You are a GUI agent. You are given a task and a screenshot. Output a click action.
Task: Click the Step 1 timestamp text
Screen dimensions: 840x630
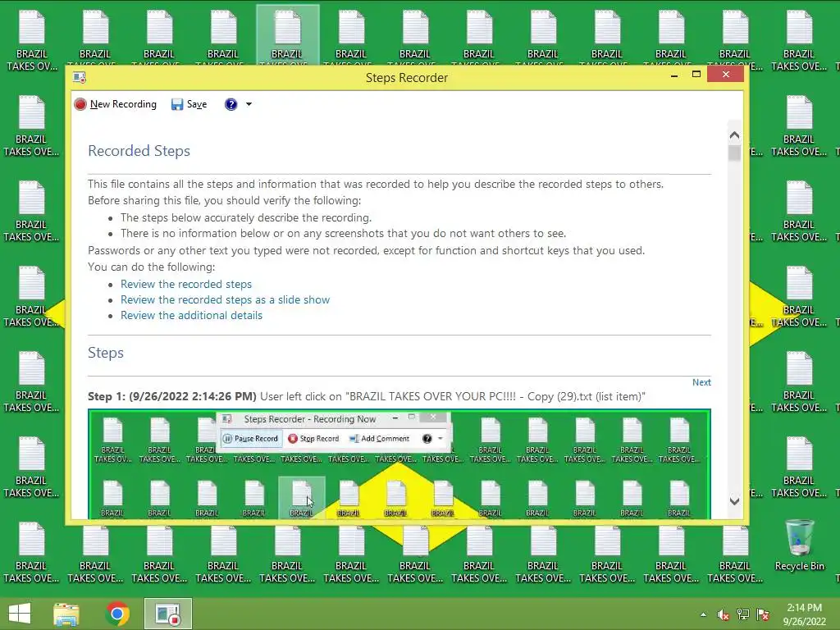pyautogui.click(x=193, y=396)
